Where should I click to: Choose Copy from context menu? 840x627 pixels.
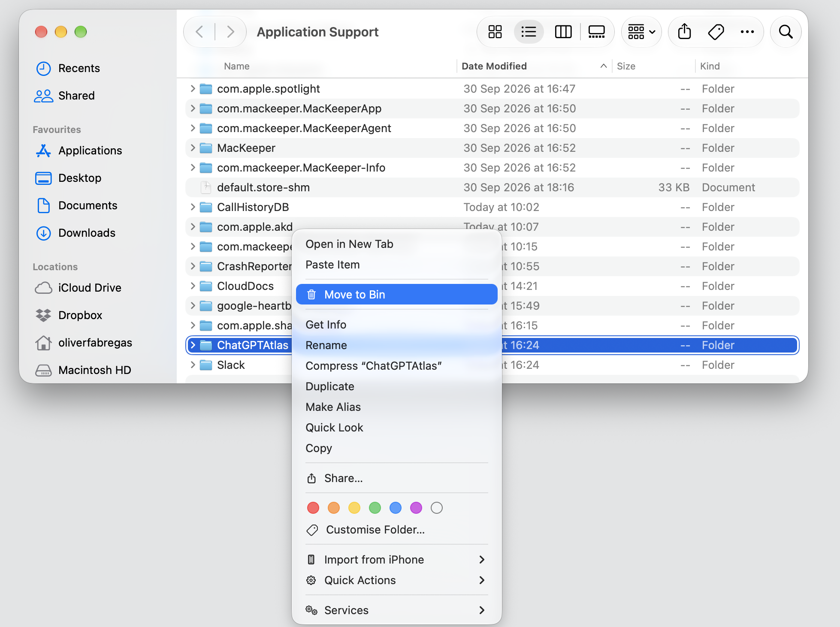(396, 448)
